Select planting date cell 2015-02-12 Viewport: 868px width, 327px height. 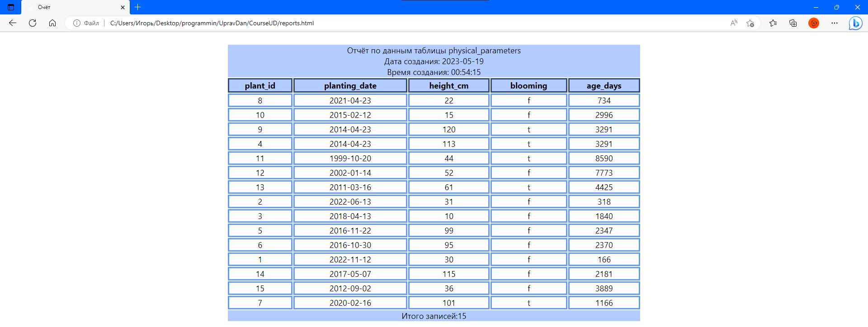(x=350, y=115)
